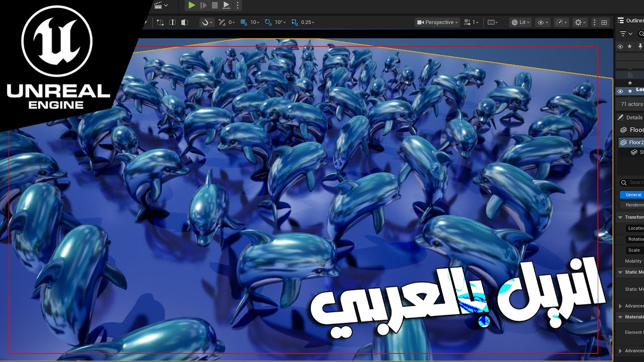
Task: Open the surface offset value 0 dropdown
Action: coord(232,22)
